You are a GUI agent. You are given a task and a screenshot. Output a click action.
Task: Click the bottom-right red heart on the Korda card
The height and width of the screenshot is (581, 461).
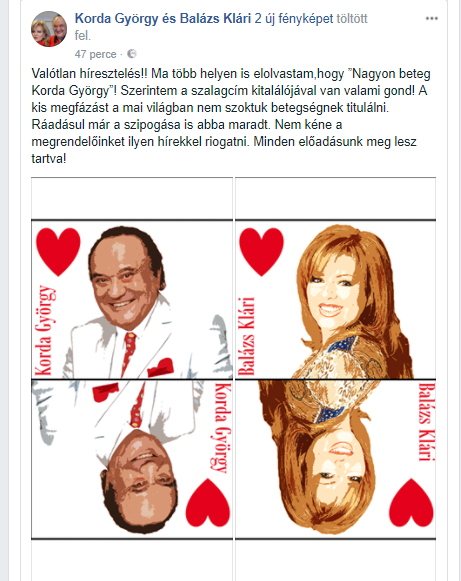208,502
